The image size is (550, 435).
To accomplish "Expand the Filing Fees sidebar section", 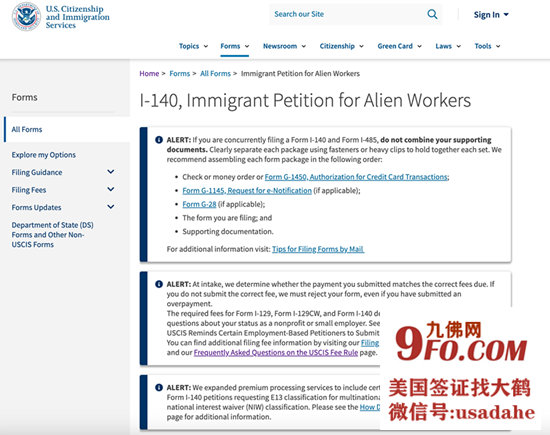I will tap(110, 189).
